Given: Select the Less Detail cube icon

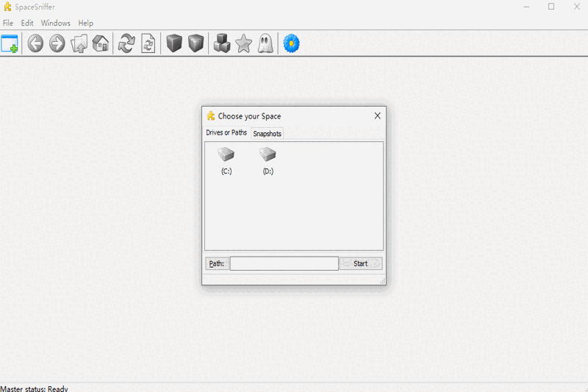Looking at the screenshot, I should [174, 43].
